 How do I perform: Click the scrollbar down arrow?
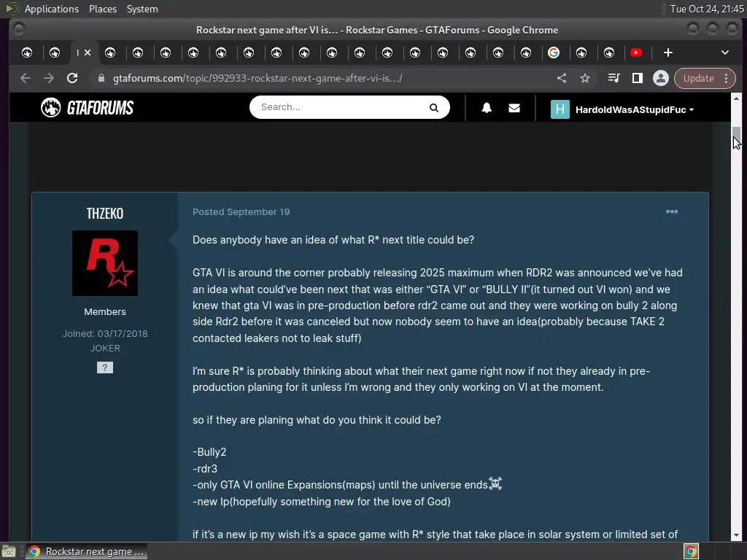click(x=736, y=536)
